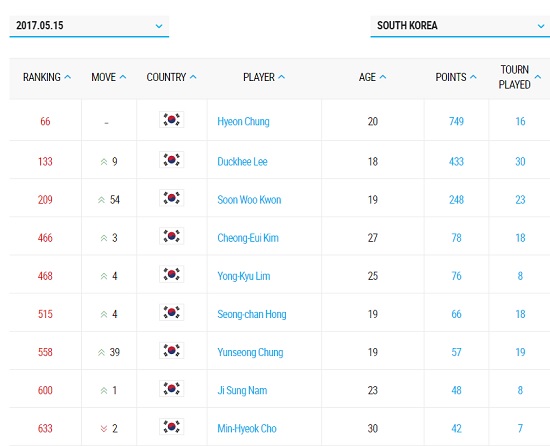Open Yunseong Chung player link
The image size is (550, 446).
point(250,352)
